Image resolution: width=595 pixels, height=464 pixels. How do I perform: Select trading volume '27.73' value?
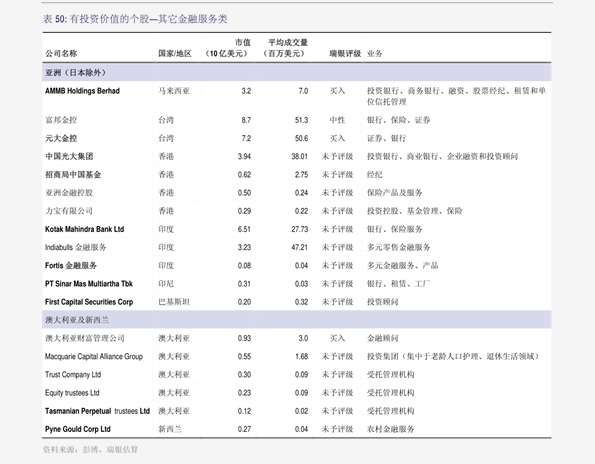click(300, 229)
